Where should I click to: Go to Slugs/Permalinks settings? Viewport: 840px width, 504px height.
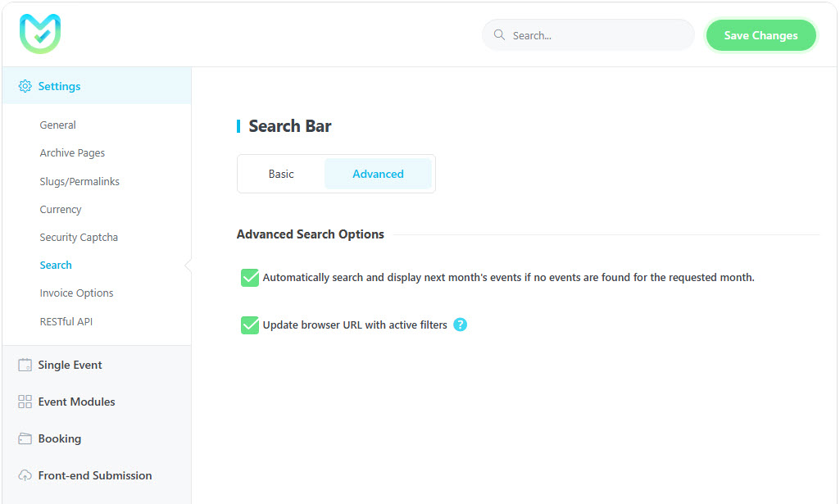[79, 181]
